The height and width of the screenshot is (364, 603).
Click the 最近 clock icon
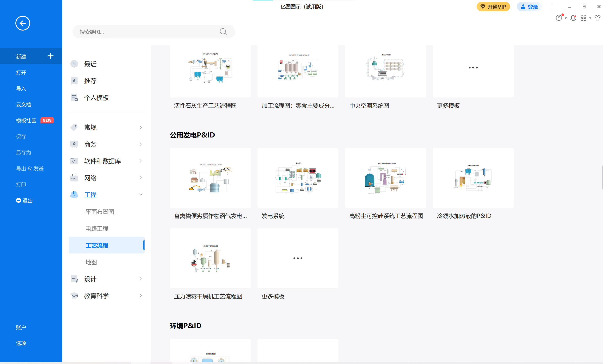74,64
